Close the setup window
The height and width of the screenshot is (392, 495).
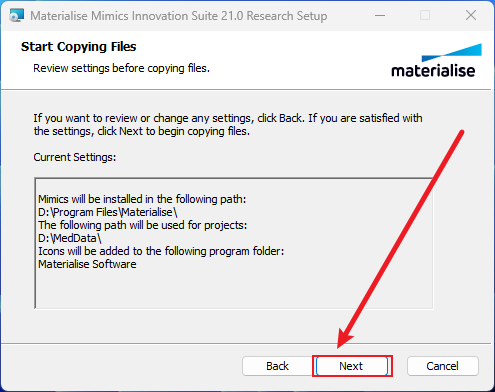471,15
